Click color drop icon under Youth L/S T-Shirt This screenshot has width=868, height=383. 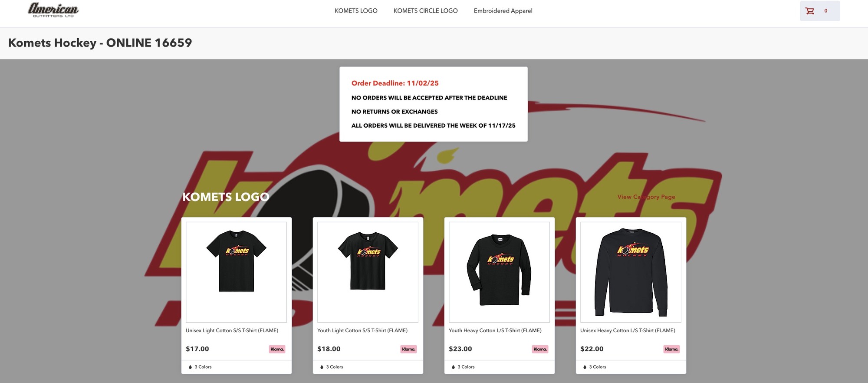453,367
